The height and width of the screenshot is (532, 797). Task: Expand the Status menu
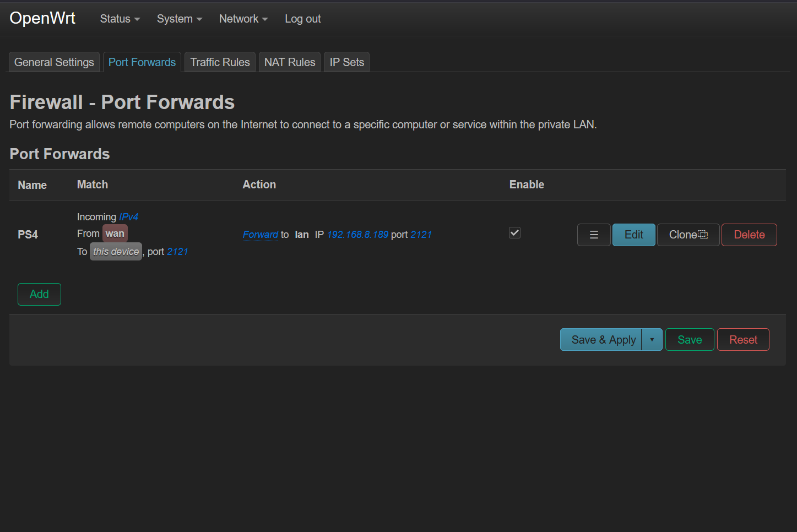pyautogui.click(x=120, y=19)
